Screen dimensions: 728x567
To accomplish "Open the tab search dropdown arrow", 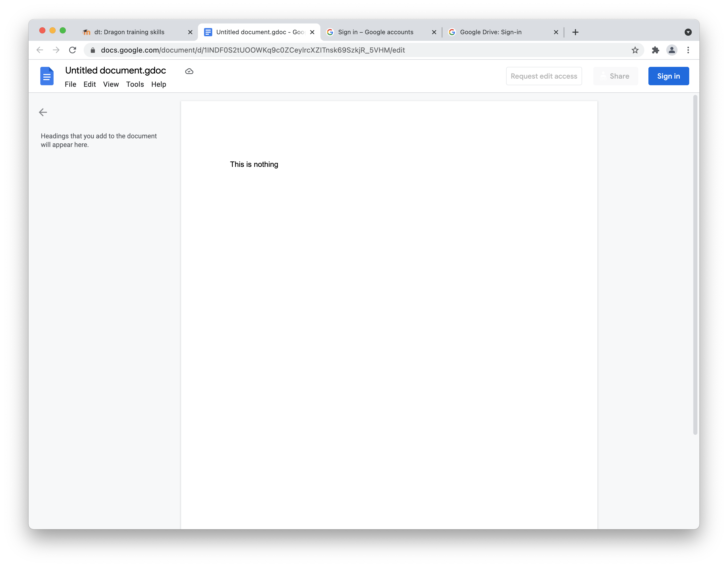I will pos(688,32).
